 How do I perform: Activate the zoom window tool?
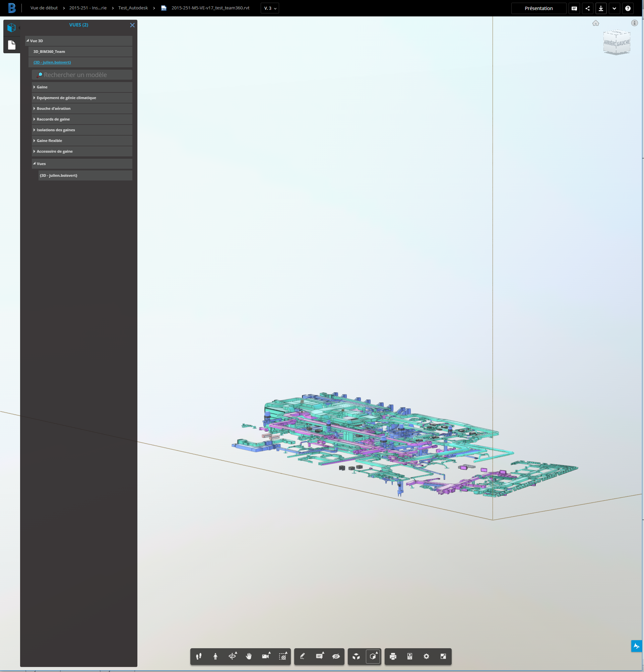tap(283, 656)
